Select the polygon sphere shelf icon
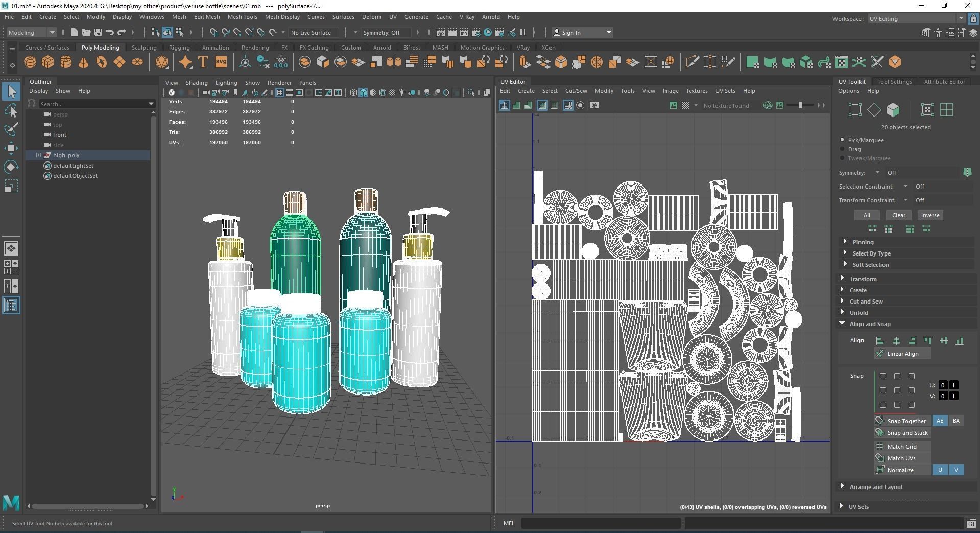Image resolution: width=980 pixels, height=533 pixels. click(30, 62)
